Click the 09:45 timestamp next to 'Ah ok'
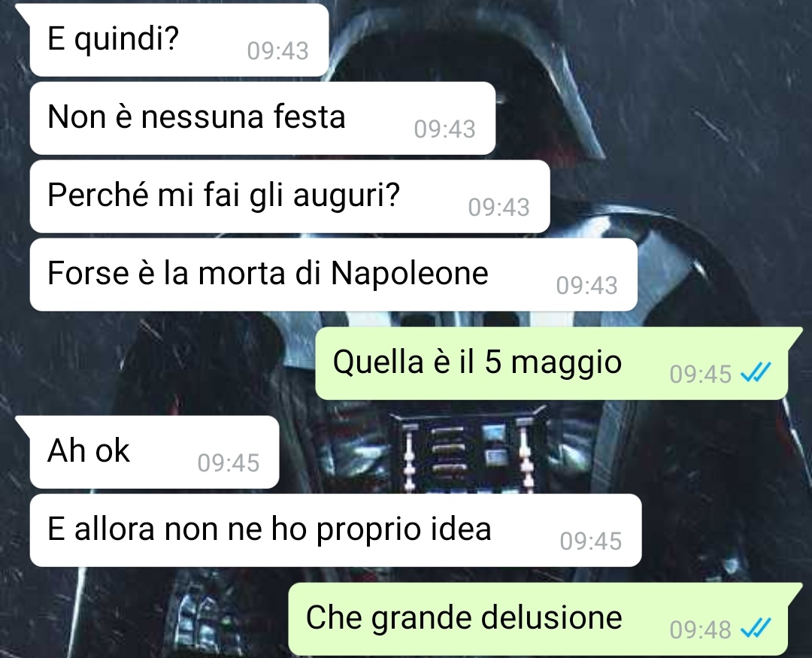 tap(228, 462)
